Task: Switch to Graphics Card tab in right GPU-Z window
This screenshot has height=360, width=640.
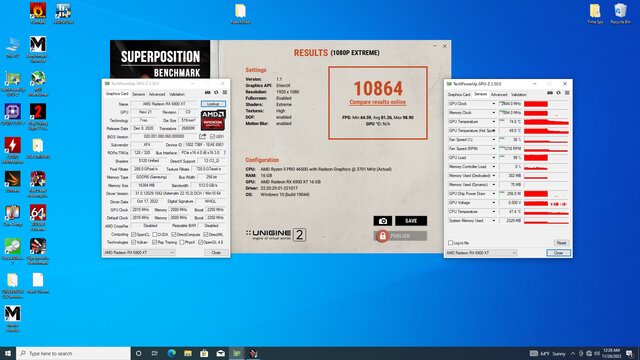Action: coord(459,94)
